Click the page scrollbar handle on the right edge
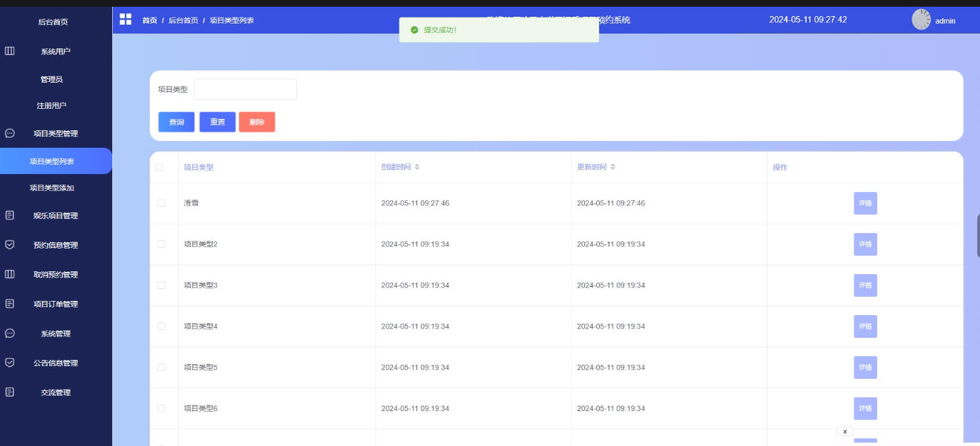This screenshot has height=446, width=980. pyautogui.click(x=978, y=235)
